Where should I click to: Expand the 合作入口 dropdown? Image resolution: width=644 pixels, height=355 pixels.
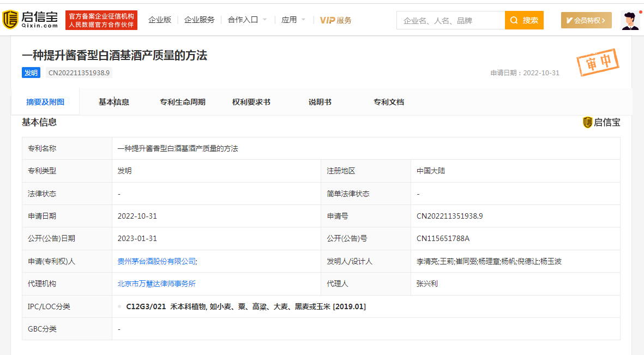(247, 20)
